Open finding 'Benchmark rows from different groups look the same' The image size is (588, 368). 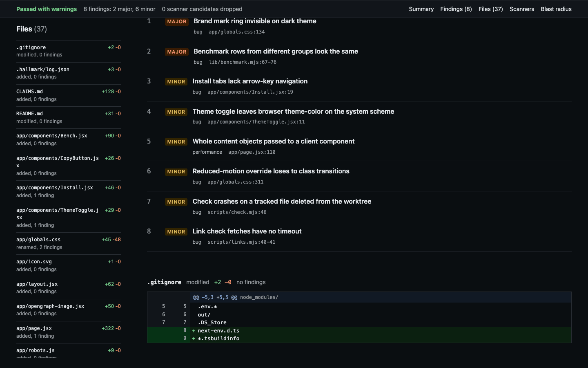tap(276, 51)
